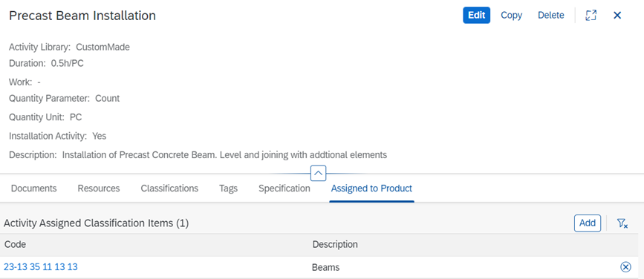
Task: Click the PC quantity unit value
Action: point(76,117)
